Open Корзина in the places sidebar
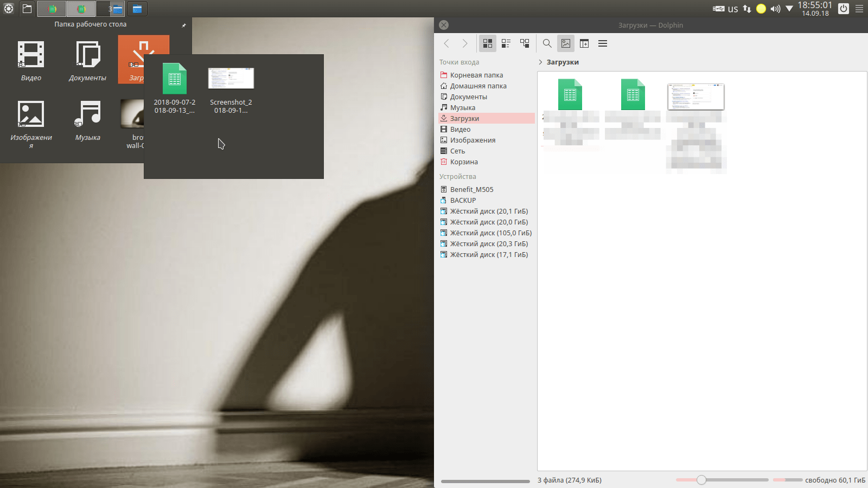The height and width of the screenshot is (488, 868). 464,162
